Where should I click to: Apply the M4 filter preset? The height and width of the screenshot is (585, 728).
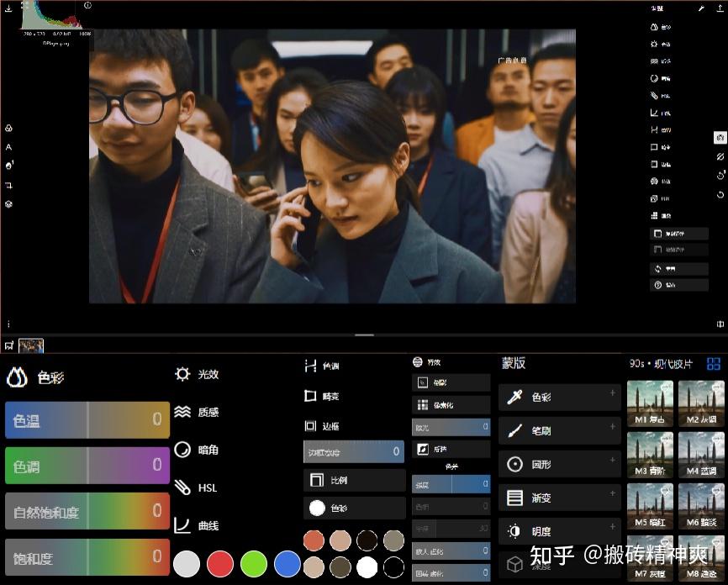coord(701,455)
